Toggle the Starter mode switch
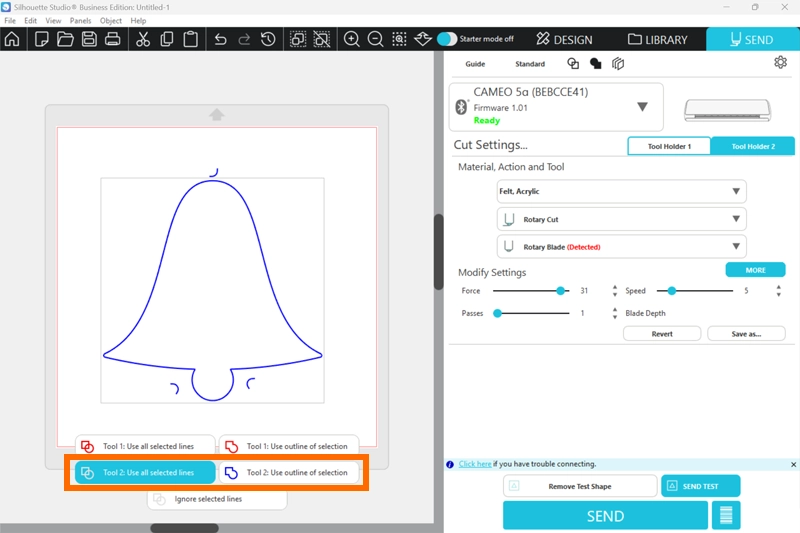This screenshot has width=800, height=533. [447, 39]
